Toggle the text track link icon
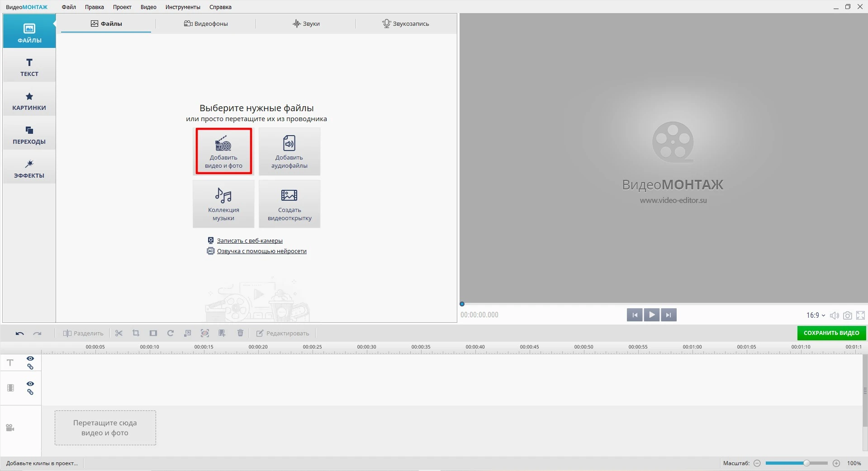Viewport: 868px width, 471px height. coord(30,367)
